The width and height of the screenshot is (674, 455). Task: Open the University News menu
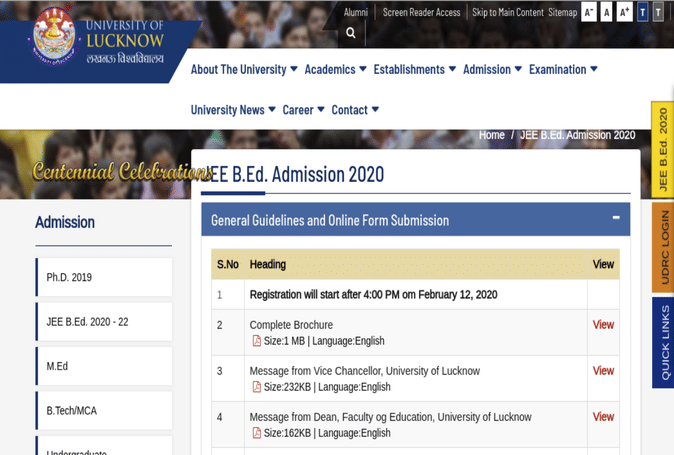click(233, 110)
